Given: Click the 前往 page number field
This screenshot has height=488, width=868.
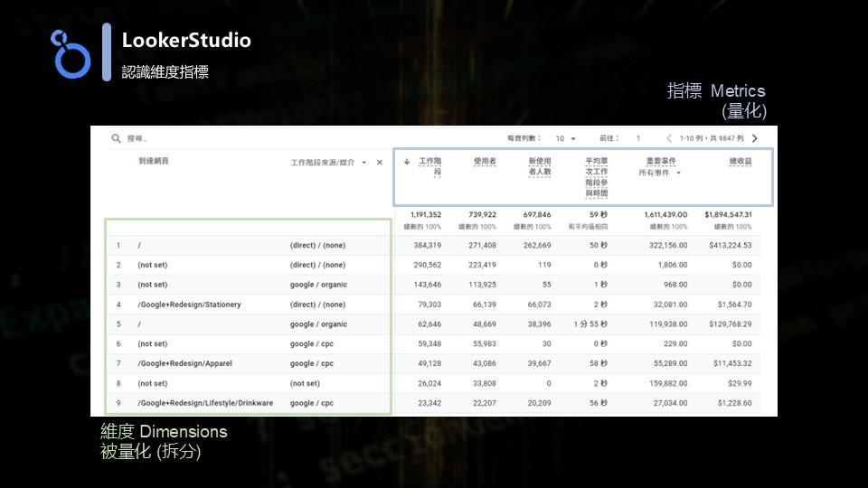Looking at the screenshot, I should (x=638, y=138).
